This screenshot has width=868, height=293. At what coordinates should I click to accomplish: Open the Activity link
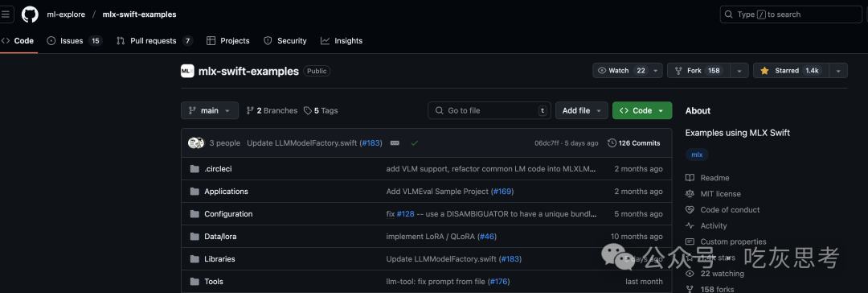(x=706, y=226)
